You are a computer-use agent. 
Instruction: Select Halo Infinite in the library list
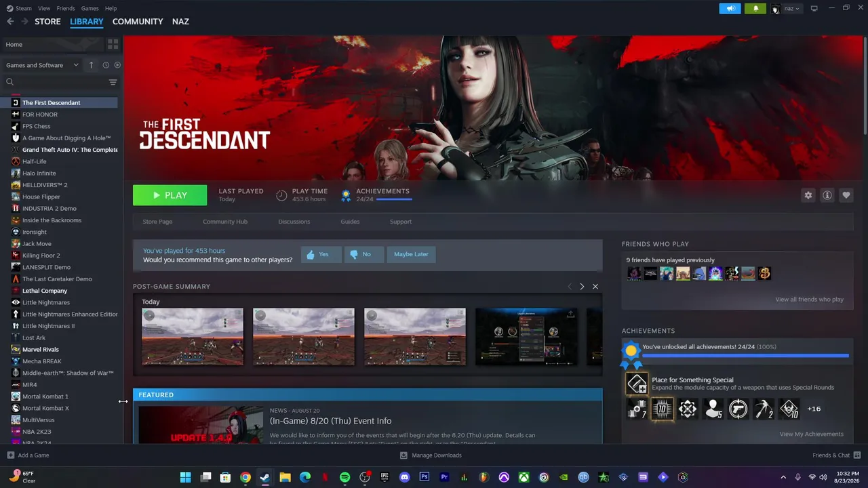(39, 174)
